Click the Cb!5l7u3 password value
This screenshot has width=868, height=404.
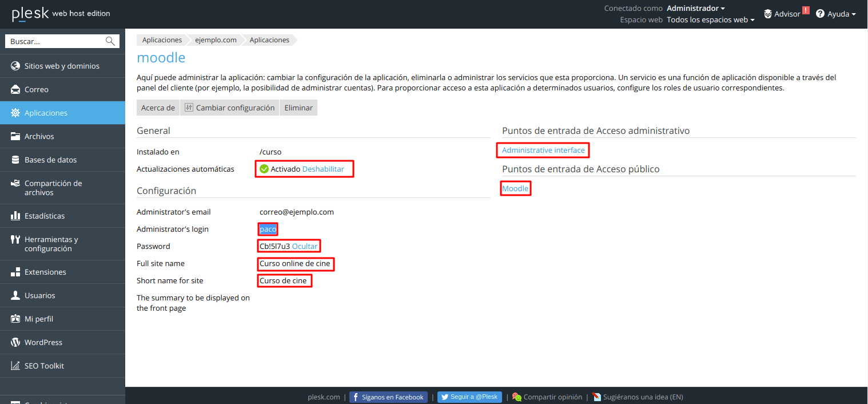(x=275, y=246)
